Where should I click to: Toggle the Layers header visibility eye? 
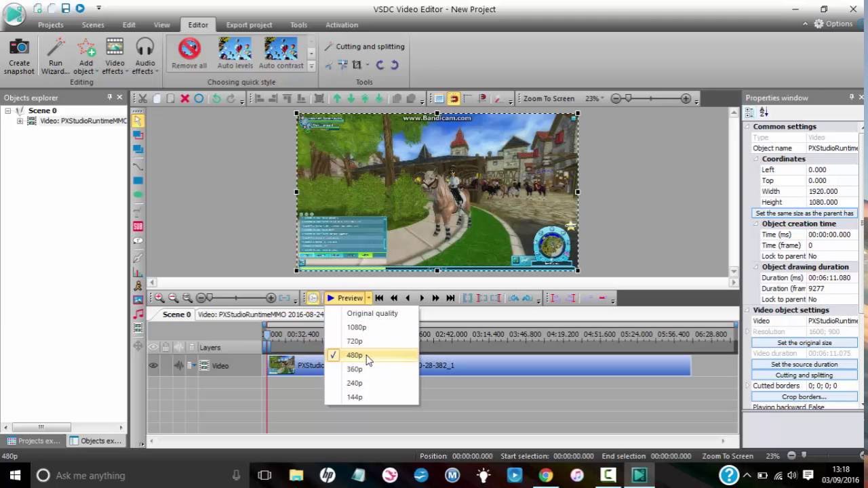tap(153, 347)
